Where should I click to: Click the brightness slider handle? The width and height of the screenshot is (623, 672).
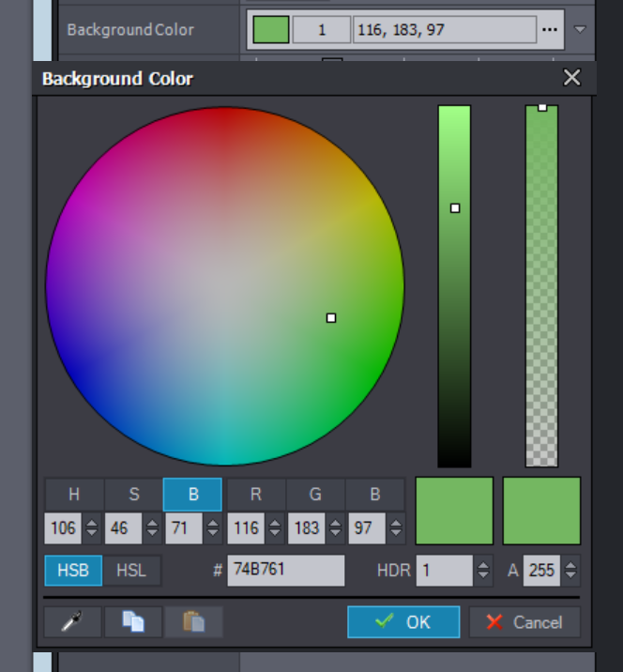point(455,208)
